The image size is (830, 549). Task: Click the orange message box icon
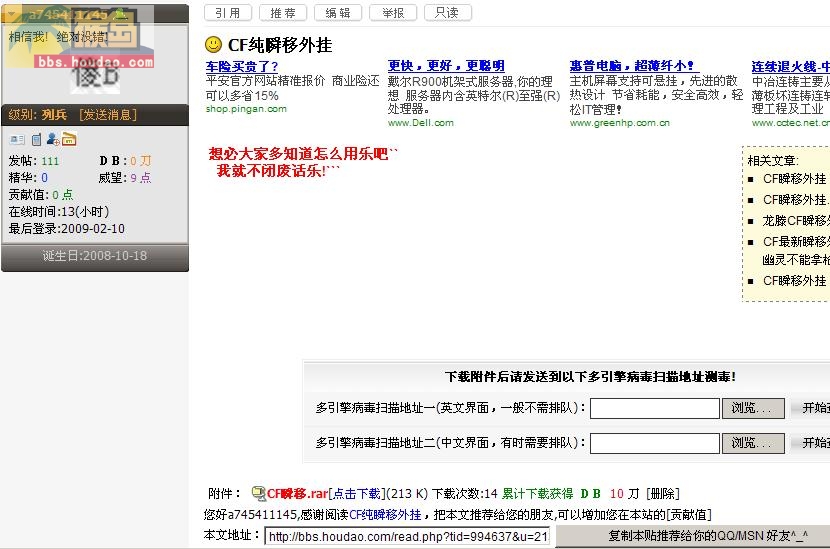pos(69,139)
